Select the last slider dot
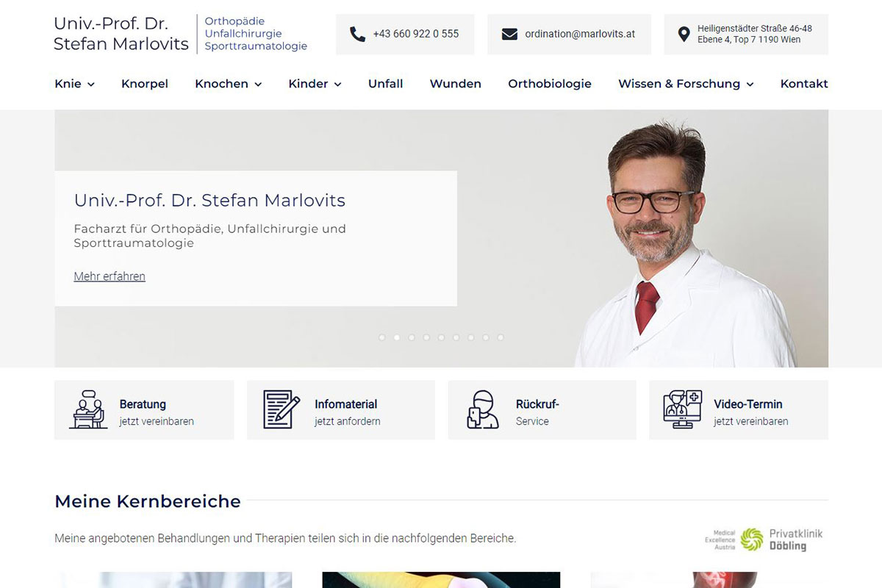The image size is (882, 588). coord(501,337)
